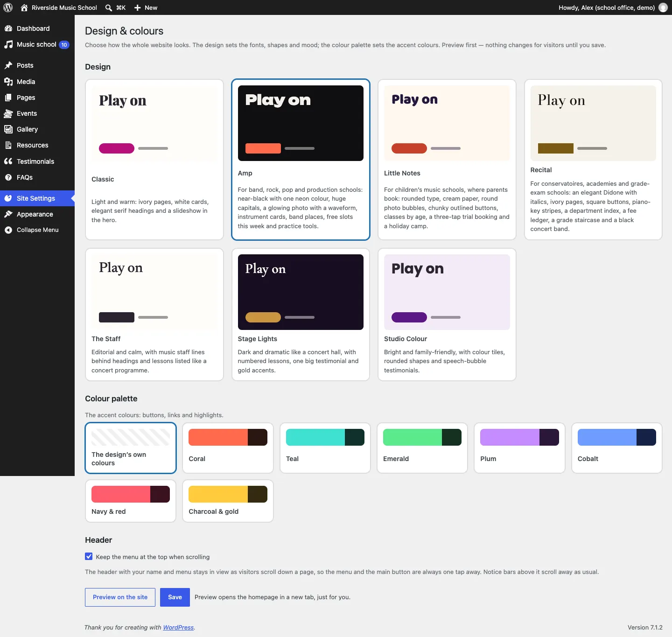Click the Riverside Music School site name

pyautogui.click(x=64, y=7)
